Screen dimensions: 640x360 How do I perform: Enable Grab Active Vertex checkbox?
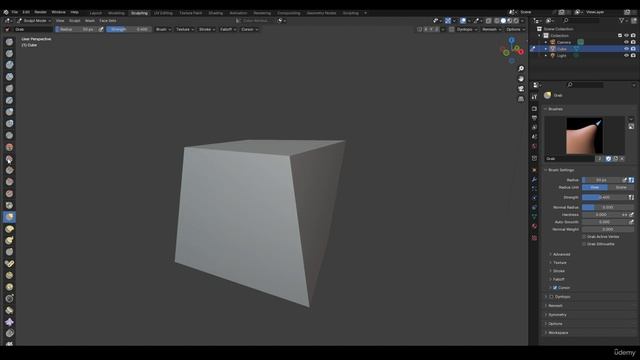pos(584,237)
